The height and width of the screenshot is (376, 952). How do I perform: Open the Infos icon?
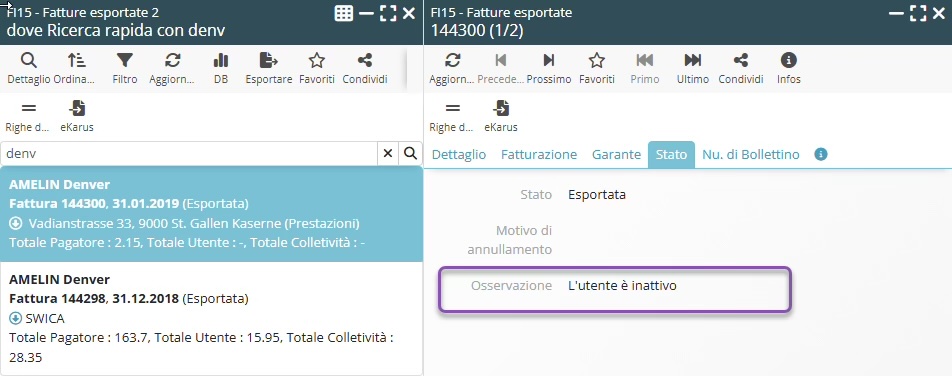[789, 61]
